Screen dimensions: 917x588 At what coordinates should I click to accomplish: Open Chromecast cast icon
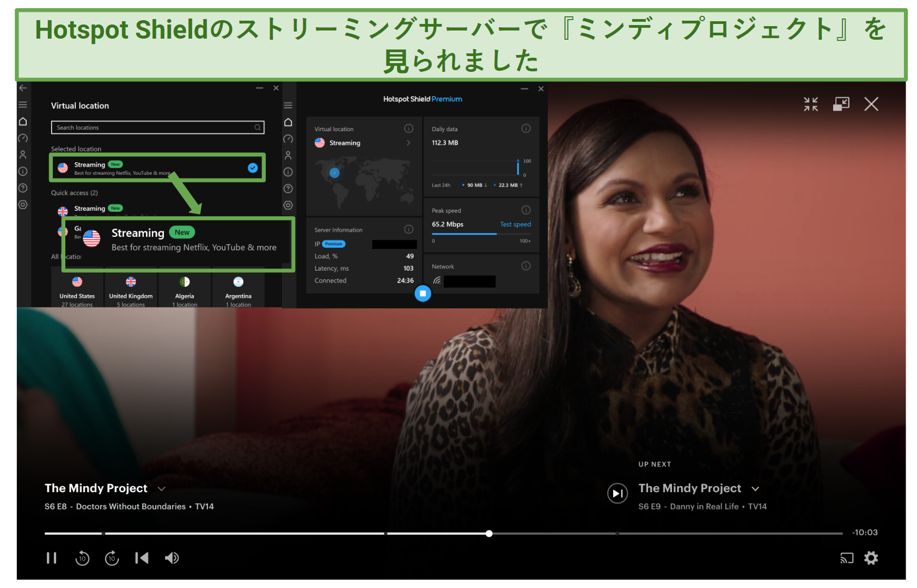(x=847, y=558)
